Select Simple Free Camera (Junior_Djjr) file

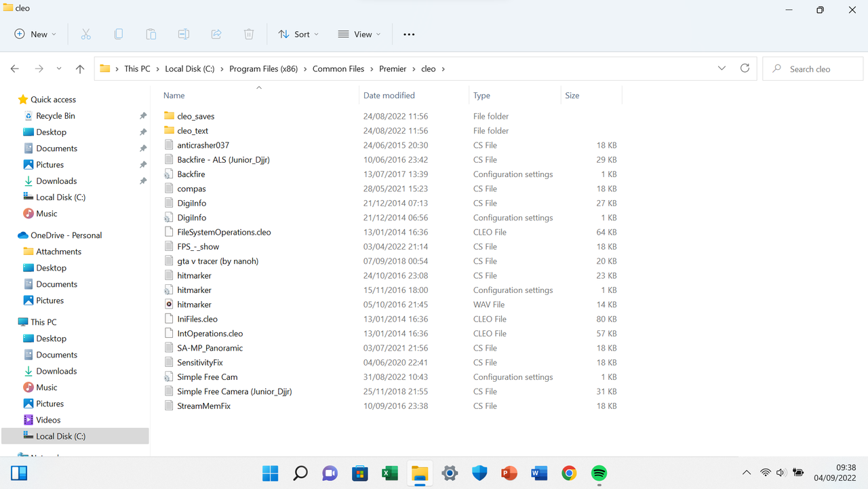click(x=234, y=391)
